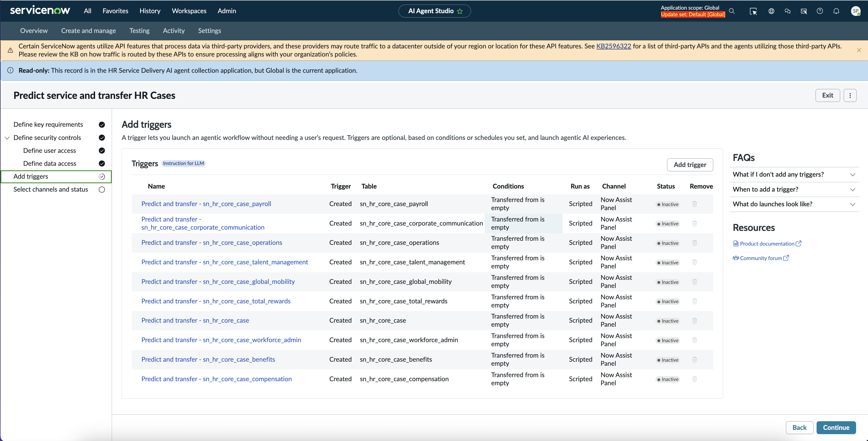
Task: Click the ServiceNow logo
Action: (40, 10)
